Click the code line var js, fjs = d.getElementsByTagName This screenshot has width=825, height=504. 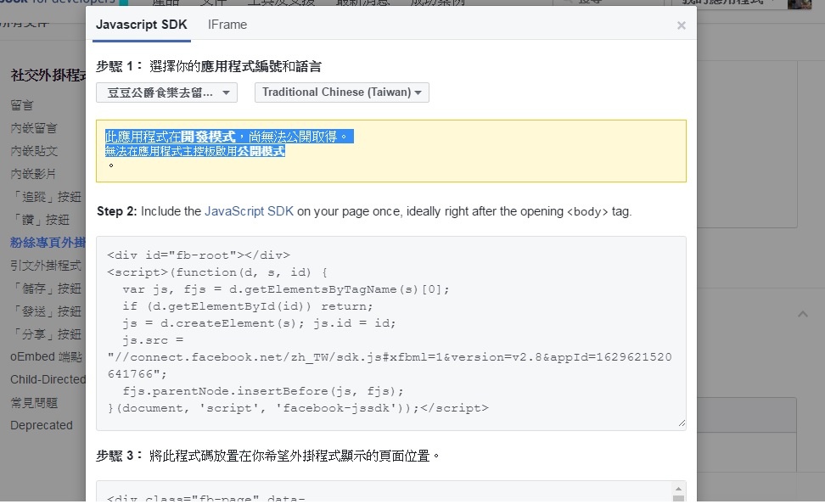point(286,289)
